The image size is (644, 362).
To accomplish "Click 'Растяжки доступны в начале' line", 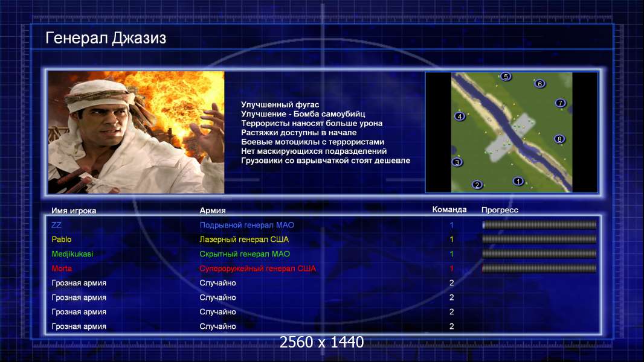I will (298, 132).
